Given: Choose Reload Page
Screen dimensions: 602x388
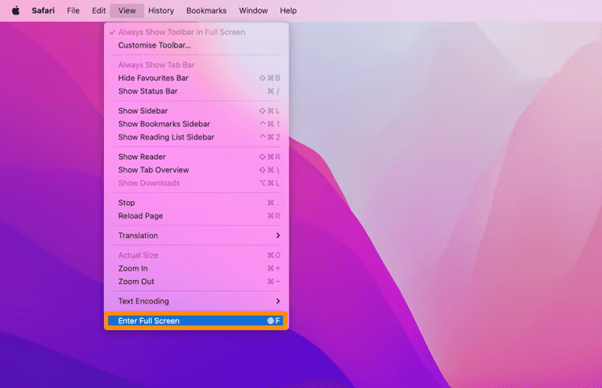Looking at the screenshot, I should click(x=196, y=216).
